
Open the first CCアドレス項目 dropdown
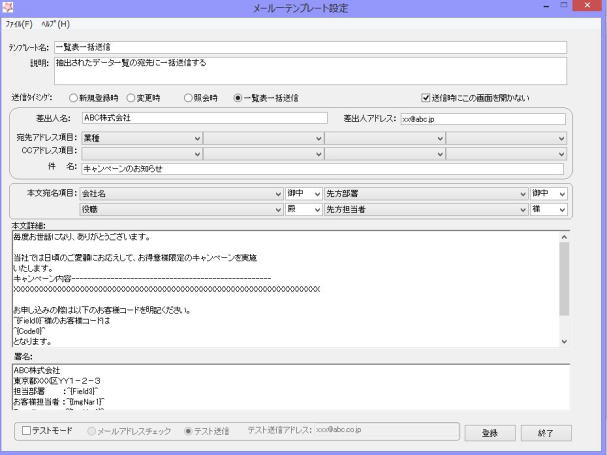point(197,153)
